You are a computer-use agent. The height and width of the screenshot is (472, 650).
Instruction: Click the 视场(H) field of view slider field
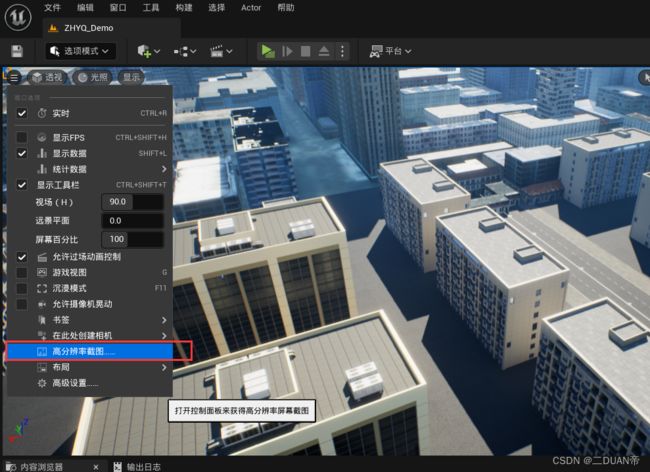tap(133, 202)
